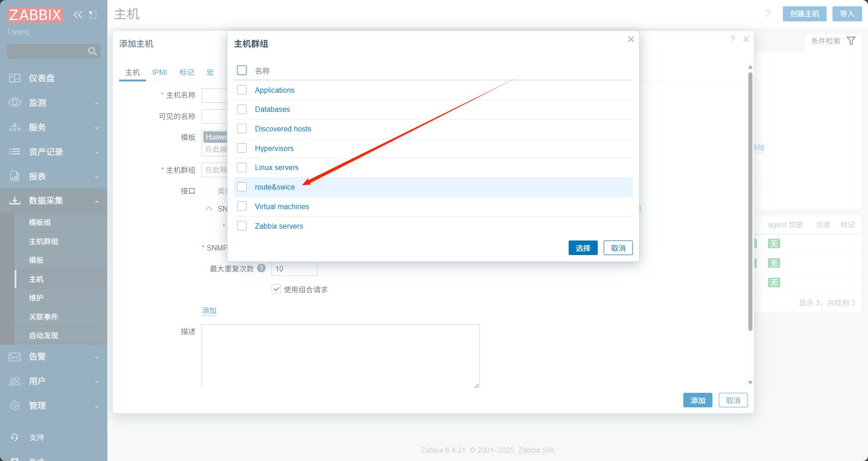Screen dimensions: 868x461
Task: Click 选择 button in group popup
Action: click(x=583, y=248)
